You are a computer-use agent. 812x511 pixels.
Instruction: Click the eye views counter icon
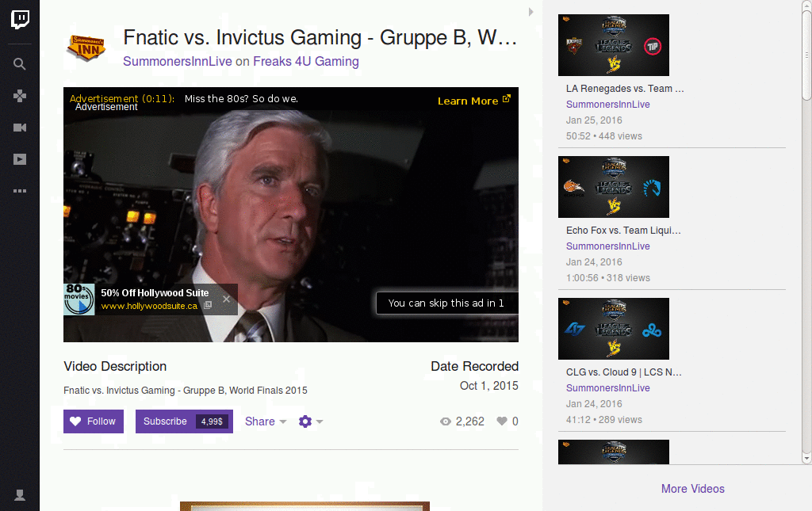446,421
